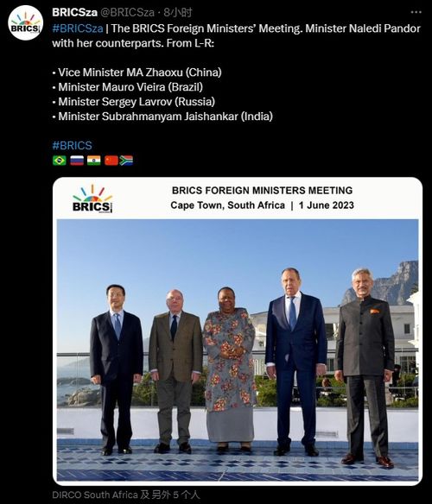Click the South Africa flag emoji

(126, 161)
